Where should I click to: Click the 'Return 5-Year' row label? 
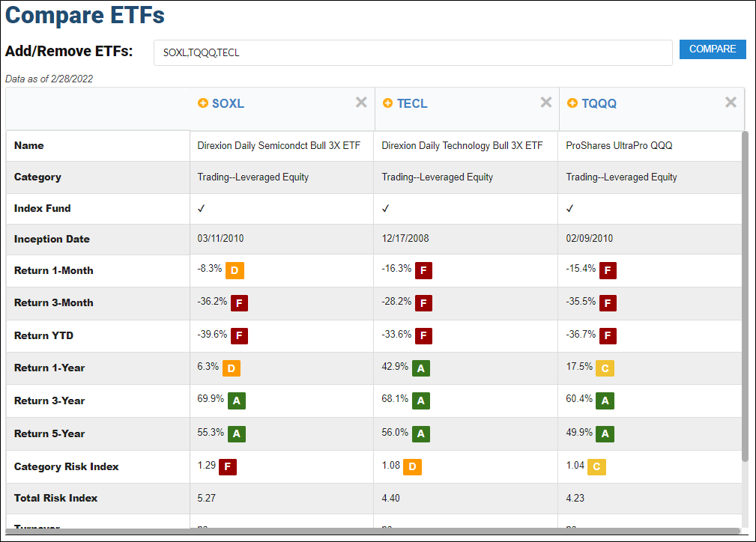(x=49, y=433)
